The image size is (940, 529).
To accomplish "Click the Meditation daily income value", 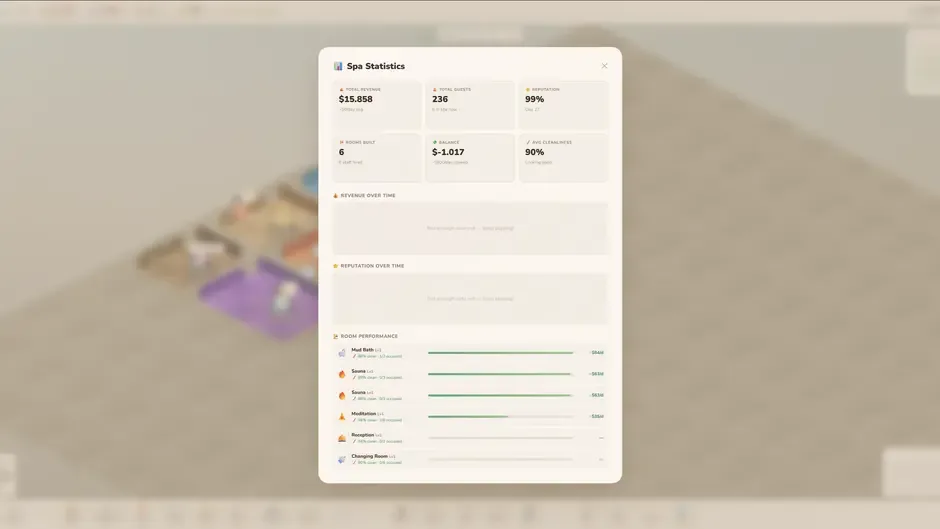I will (x=596, y=416).
